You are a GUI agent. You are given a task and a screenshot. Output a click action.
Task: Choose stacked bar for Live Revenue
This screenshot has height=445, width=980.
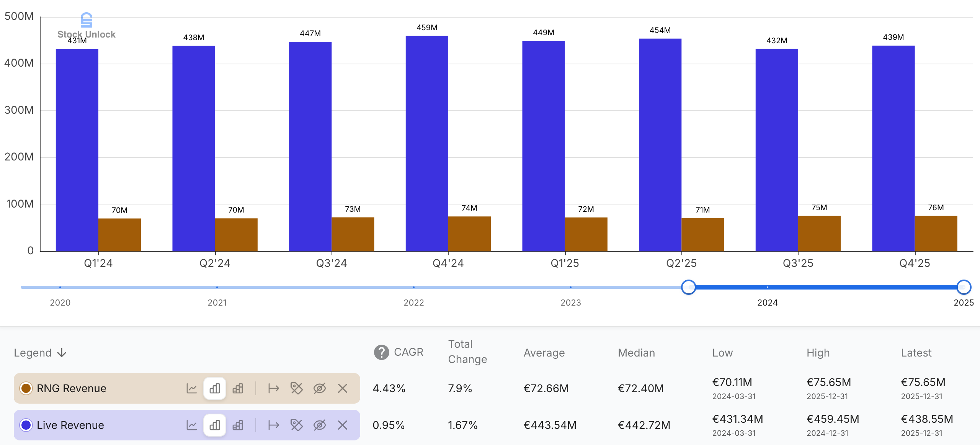[238, 425]
